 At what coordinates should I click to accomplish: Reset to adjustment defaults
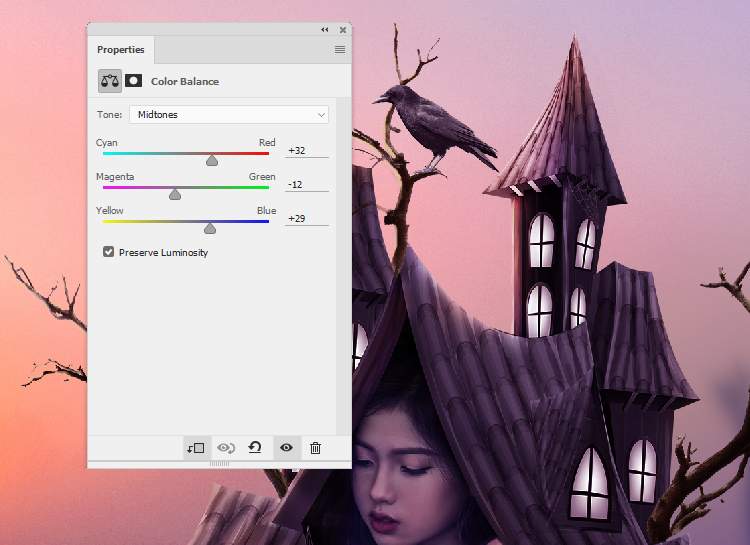(255, 448)
